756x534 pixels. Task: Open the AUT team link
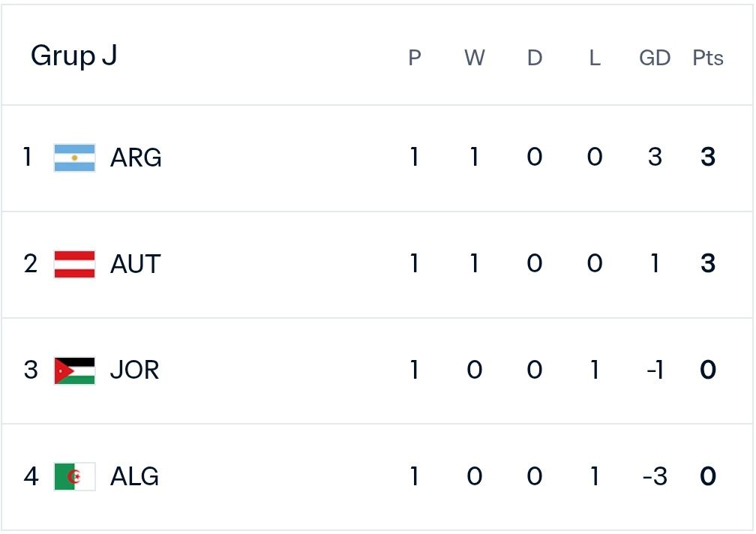(x=136, y=264)
